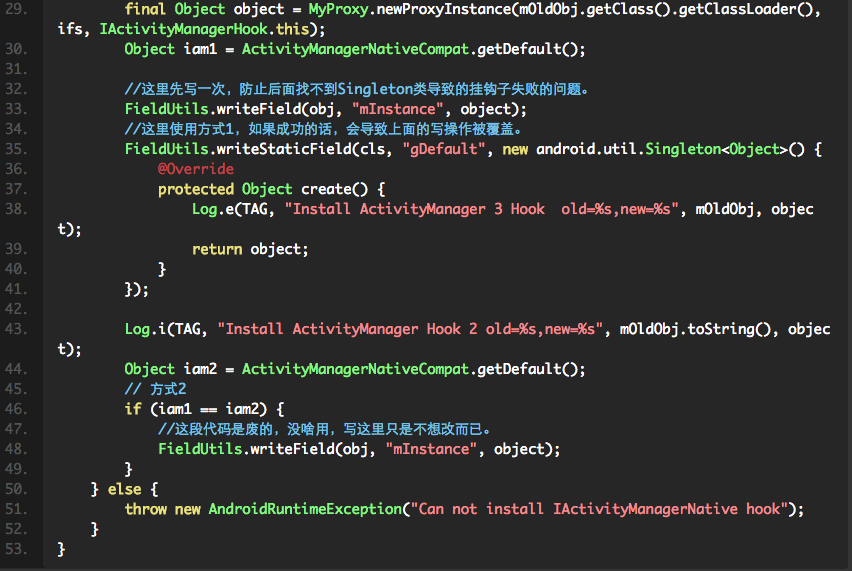Click the MyProxy class name
This screenshot has width=852, height=571.
(338, 9)
